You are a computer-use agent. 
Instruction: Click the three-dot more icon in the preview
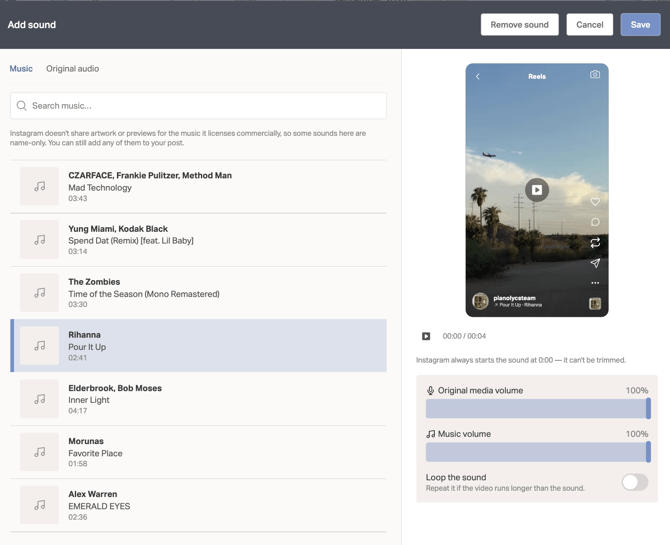coord(595,283)
